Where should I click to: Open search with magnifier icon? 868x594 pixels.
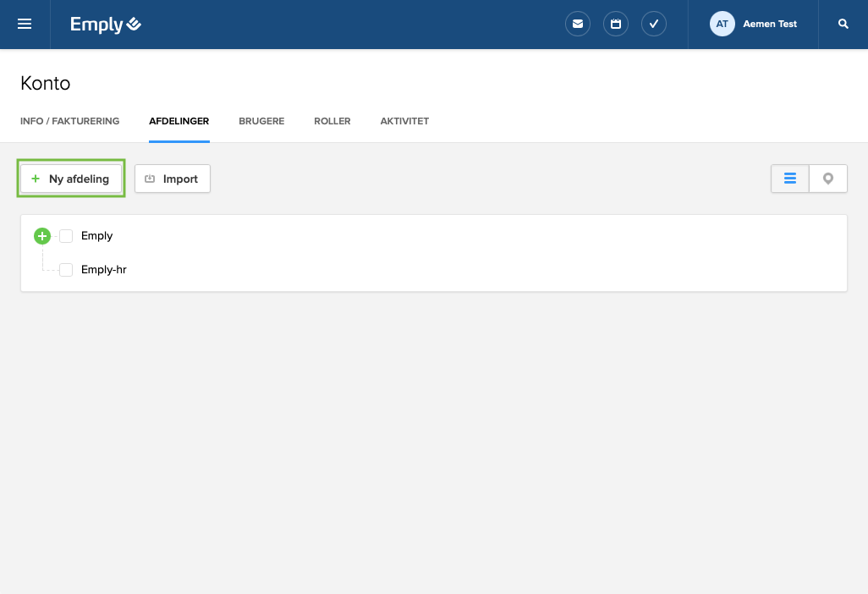point(843,25)
